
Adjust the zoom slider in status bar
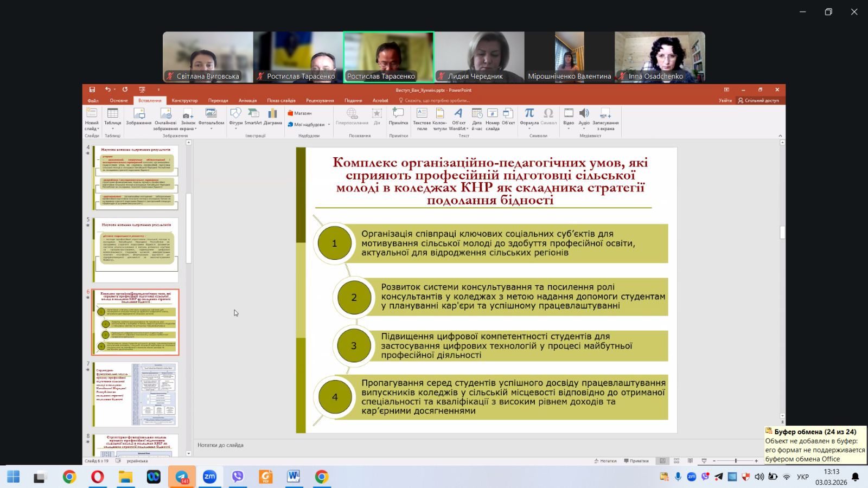click(x=736, y=461)
